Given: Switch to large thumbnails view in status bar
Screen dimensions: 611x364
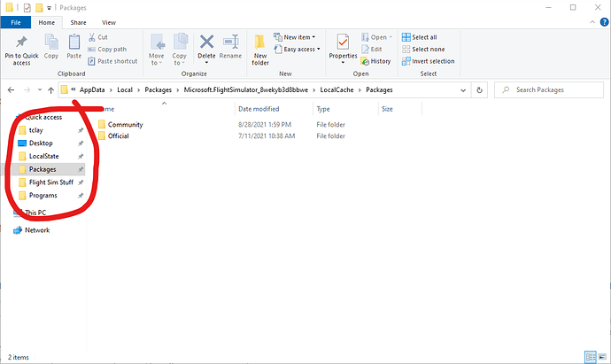Looking at the screenshot, I should tap(601, 357).
